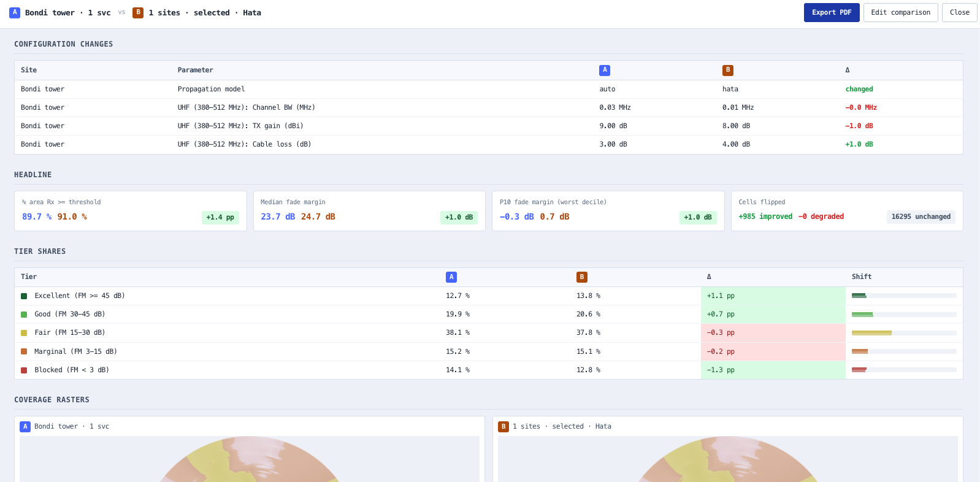This screenshot has width=980, height=482.
Task: Click the green 'changed' delta text
Action: pos(859,89)
